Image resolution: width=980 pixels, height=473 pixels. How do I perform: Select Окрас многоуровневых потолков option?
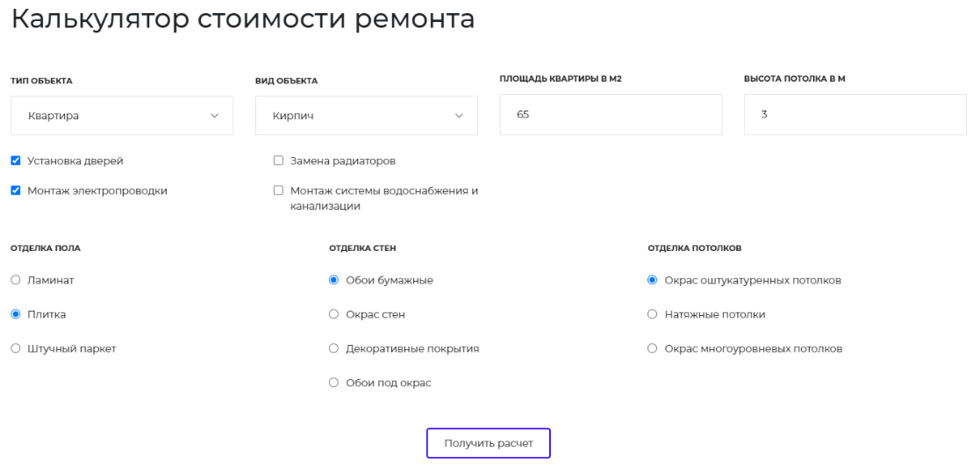coord(653,348)
